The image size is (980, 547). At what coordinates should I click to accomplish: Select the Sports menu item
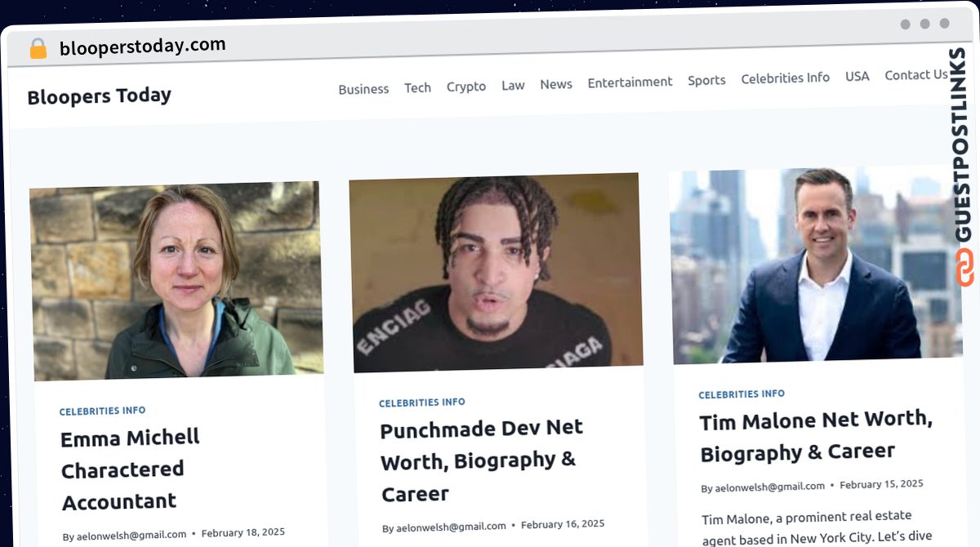click(x=706, y=80)
